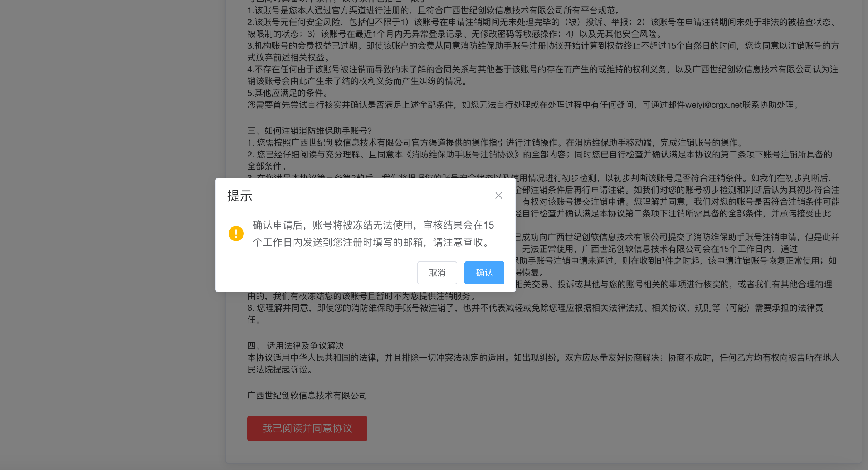Close the 提示 dialog with the X
Image resolution: width=868 pixels, height=470 pixels.
coord(499,195)
